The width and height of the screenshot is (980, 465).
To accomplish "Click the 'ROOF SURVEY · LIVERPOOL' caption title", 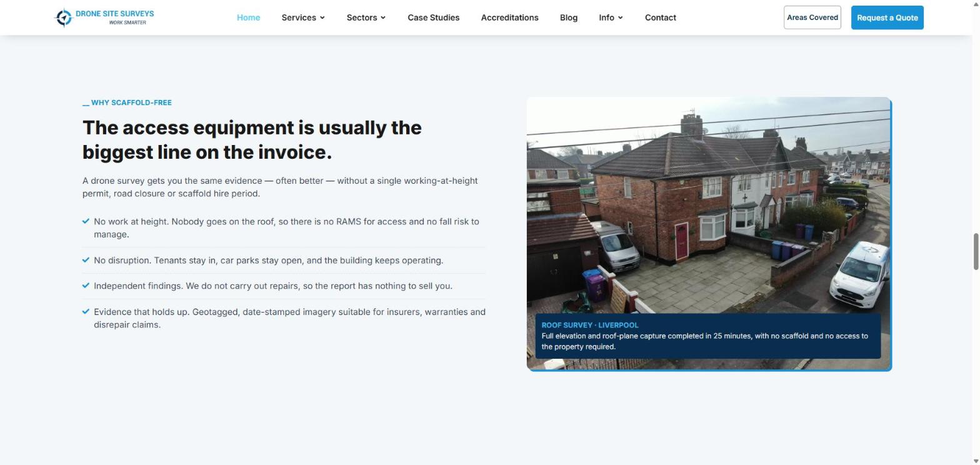I will click(589, 325).
